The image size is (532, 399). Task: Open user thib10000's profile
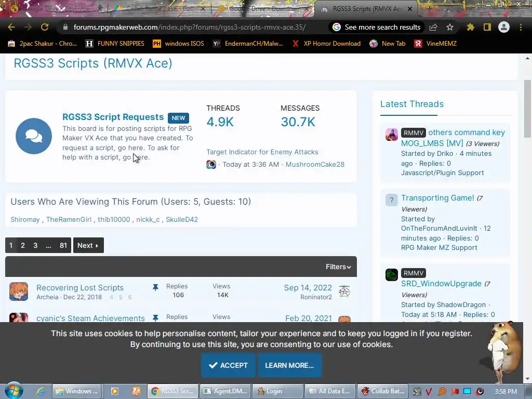click(x=114, y=220)
